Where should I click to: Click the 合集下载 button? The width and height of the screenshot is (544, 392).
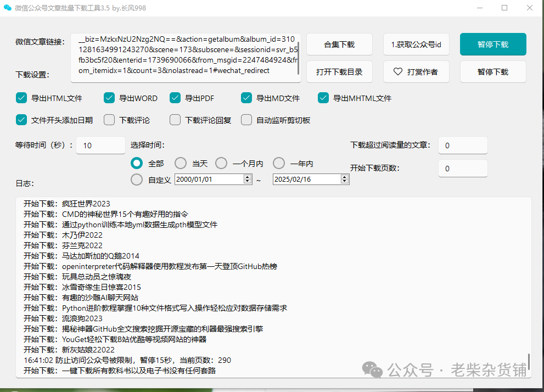(x=339, y=44)
